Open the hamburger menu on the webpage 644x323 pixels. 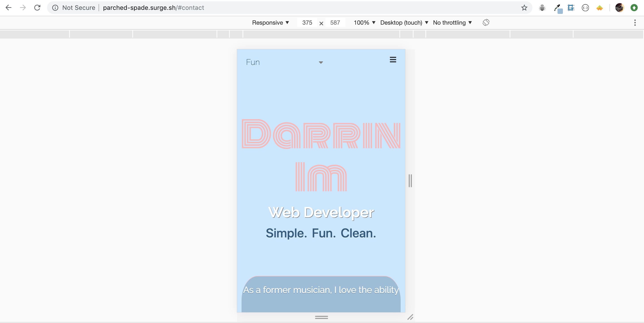(393, 60)
